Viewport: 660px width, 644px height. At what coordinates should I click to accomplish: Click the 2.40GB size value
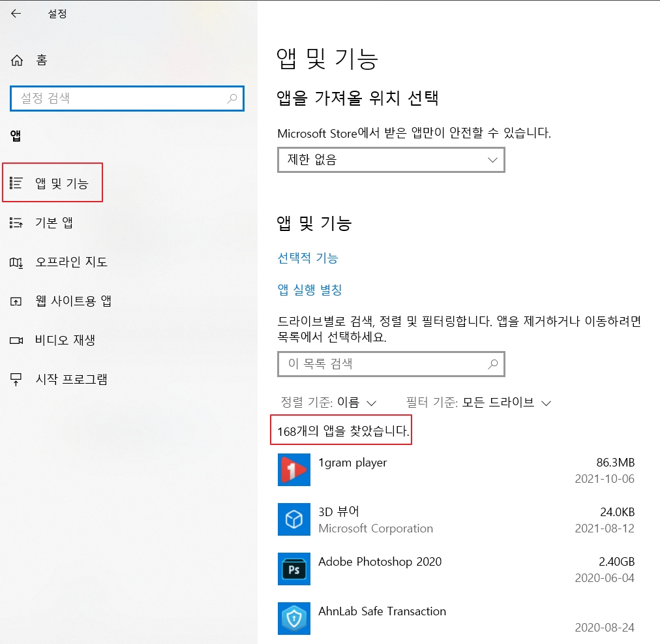pos(617,562)
